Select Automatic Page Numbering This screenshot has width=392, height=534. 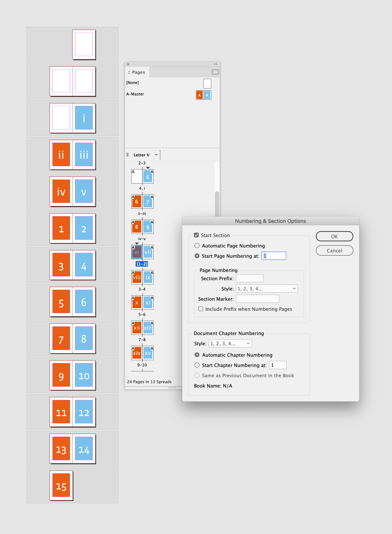[x=197, y=246]
